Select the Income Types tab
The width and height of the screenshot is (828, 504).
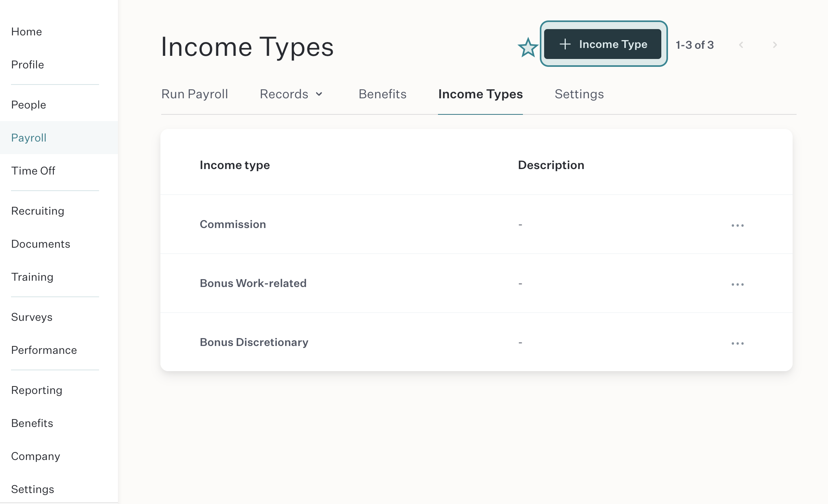(480, 94)
